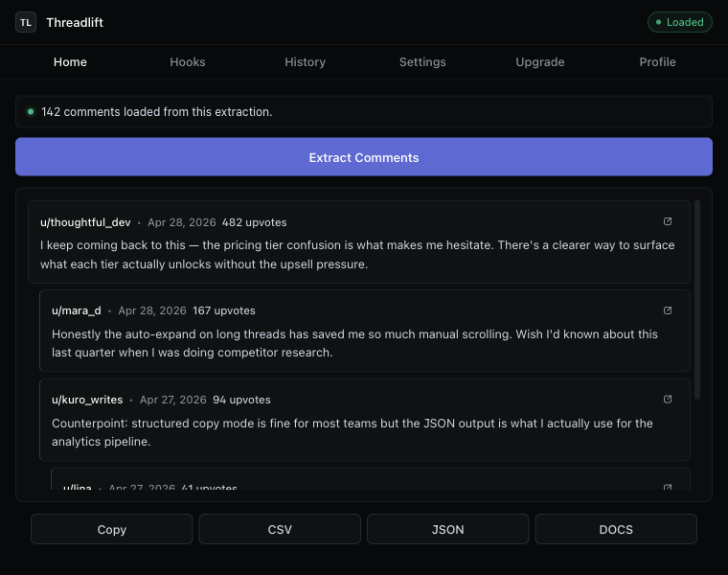Open the Profile tab
Viewport: 728px width, 575px height.
(x=657, y=61)
